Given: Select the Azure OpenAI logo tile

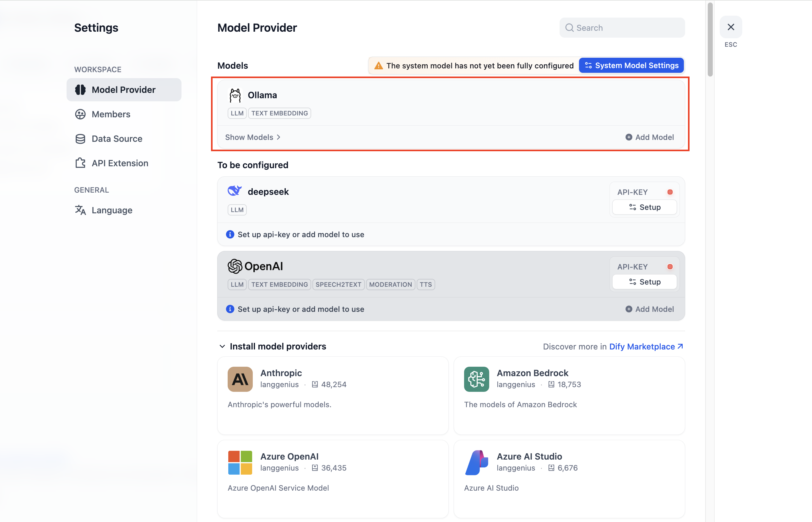Looking at the screenshot, I should [x=240, y=462].
